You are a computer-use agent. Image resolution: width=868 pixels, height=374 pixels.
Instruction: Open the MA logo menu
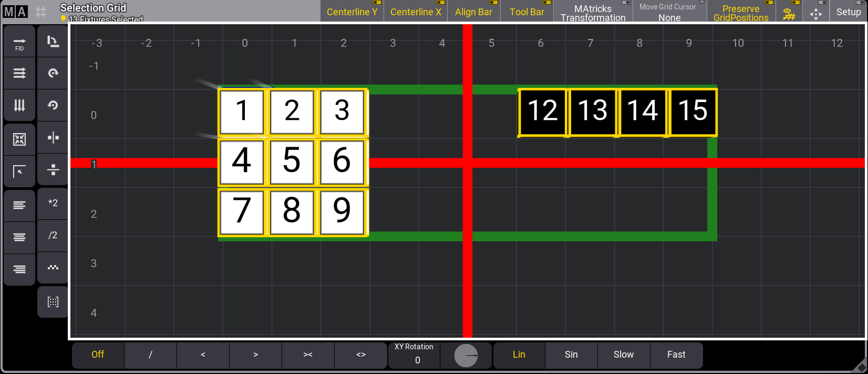pyautogui.click(x=15, y=12)
